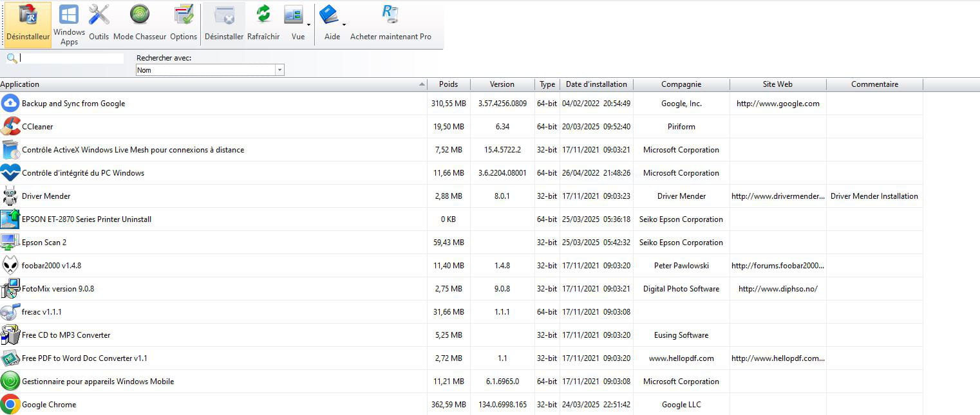Select the foobar2000 alien icon

tap(10, 265)
